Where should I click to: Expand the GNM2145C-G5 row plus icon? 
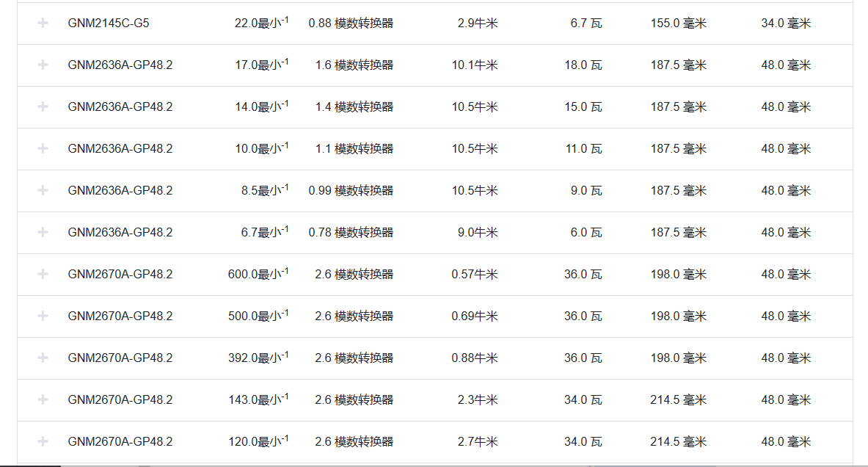43,23
